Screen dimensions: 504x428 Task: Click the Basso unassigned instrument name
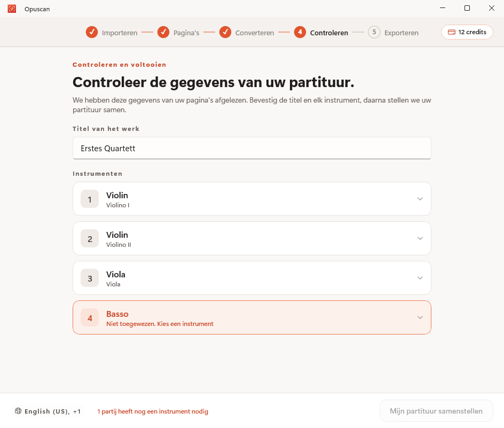[117, 314]
